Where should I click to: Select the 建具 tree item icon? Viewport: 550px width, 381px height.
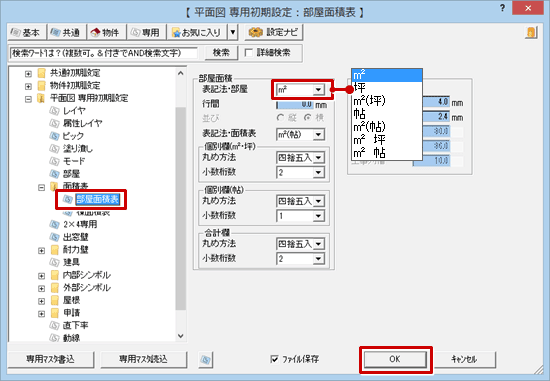pyautogui.click(x=54, y=262)
